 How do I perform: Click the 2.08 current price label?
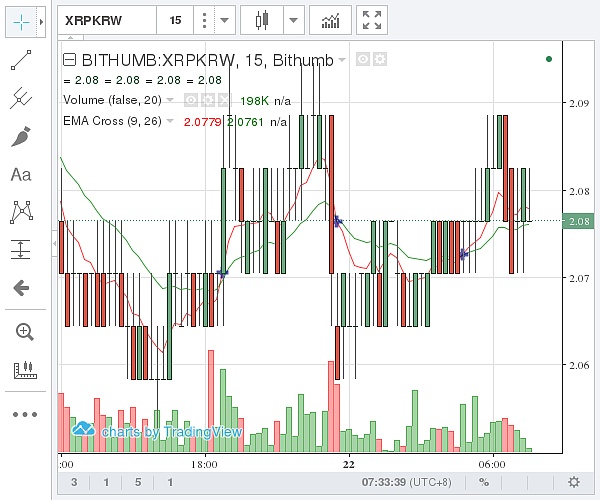click(x=578, y=221)
